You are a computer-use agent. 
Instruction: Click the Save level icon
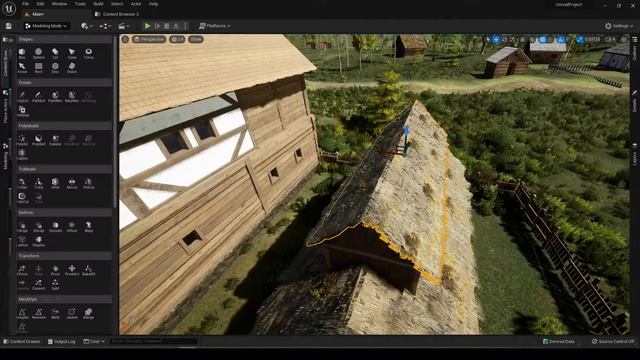(9, 26)
